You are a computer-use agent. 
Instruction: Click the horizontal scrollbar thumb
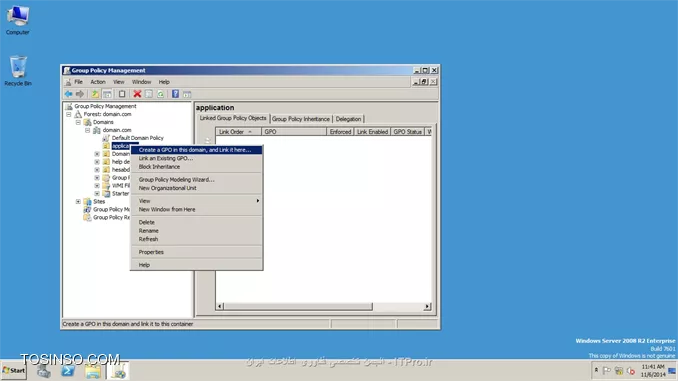pos(298,306)
